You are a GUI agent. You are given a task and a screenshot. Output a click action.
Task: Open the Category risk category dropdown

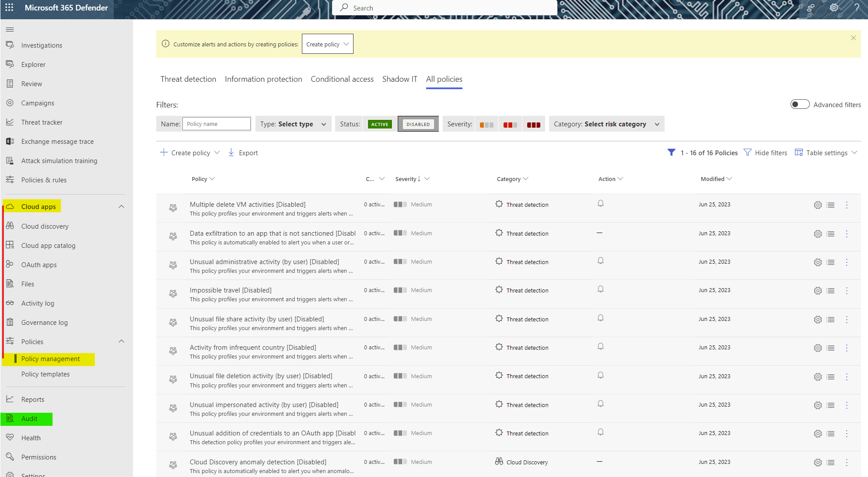click(x=606, y=124)
